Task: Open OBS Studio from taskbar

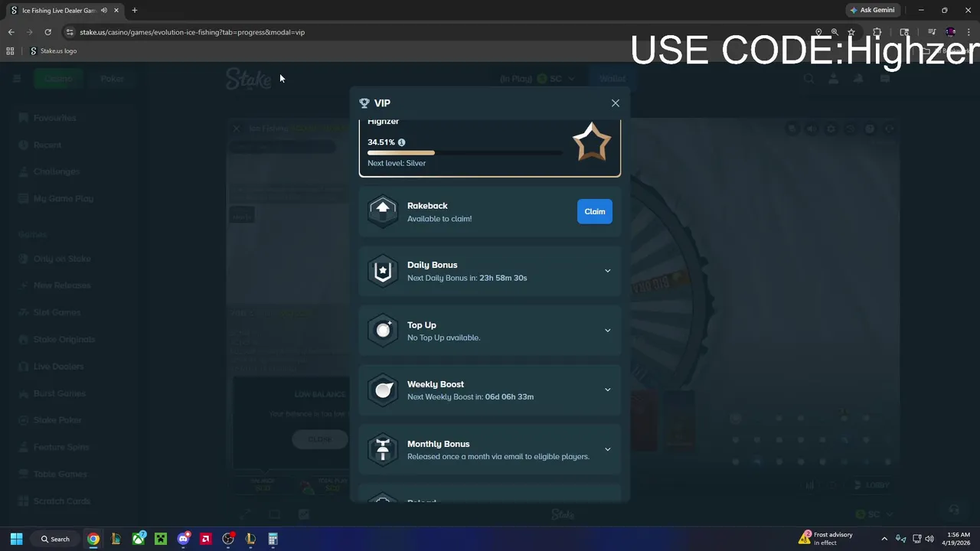Action: (228, 539)
